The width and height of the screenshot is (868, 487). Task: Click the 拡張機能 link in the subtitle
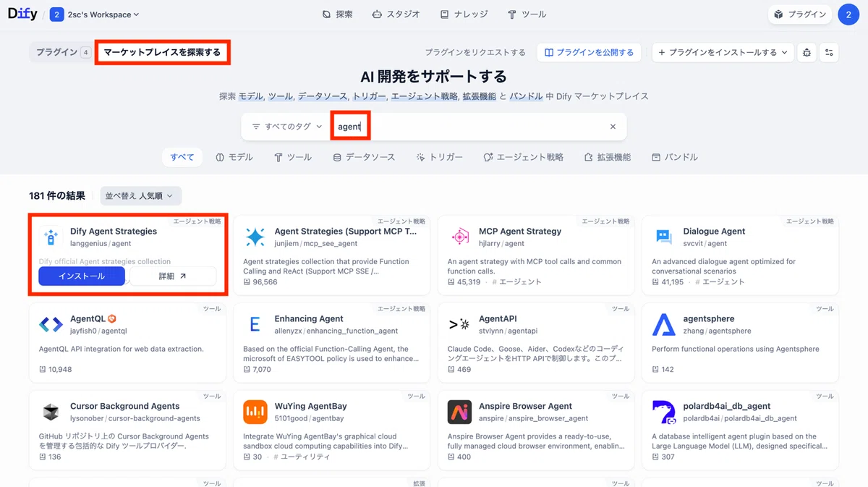pos(480,96)
